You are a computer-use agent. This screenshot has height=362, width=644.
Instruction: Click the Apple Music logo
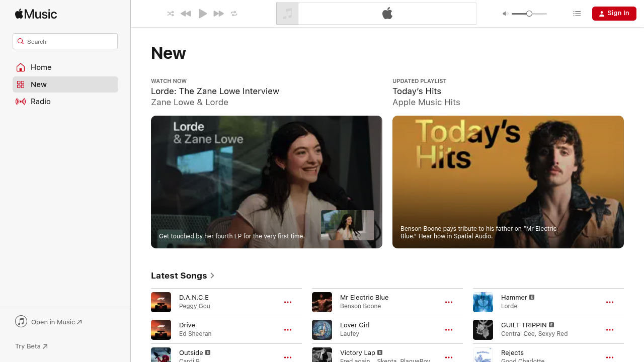point(36,14)
